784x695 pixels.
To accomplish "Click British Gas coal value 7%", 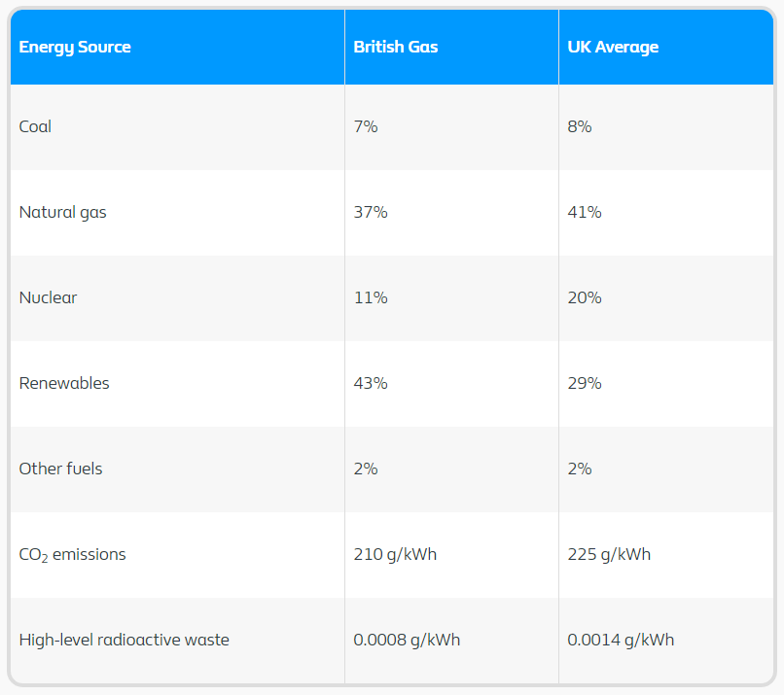I will (366, 126).
